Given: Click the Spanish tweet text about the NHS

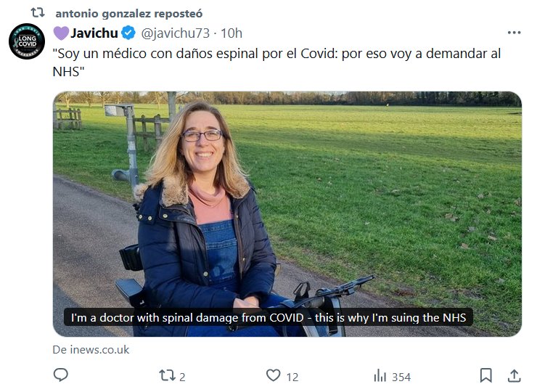Looking at the screenshot, I should 276,62.
